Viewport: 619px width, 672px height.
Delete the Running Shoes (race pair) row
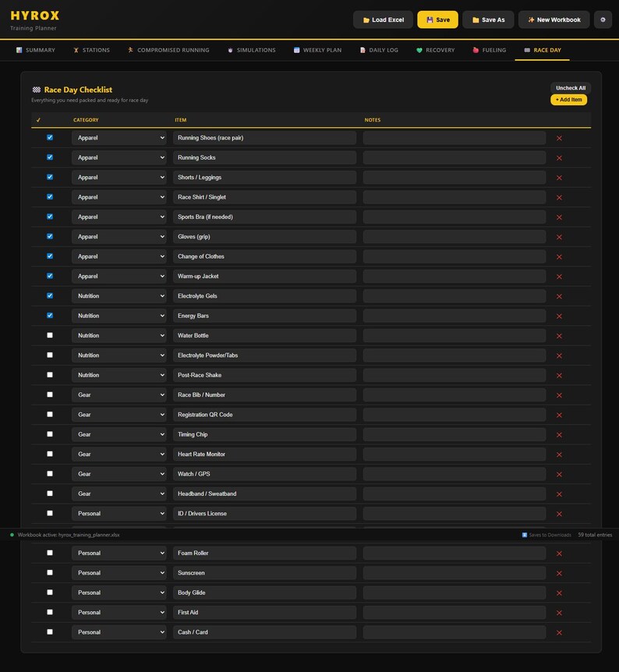559,138
